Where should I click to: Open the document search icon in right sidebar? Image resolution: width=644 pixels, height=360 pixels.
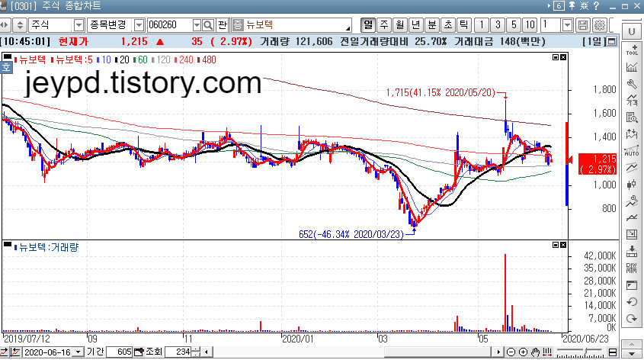click(632, 117)
